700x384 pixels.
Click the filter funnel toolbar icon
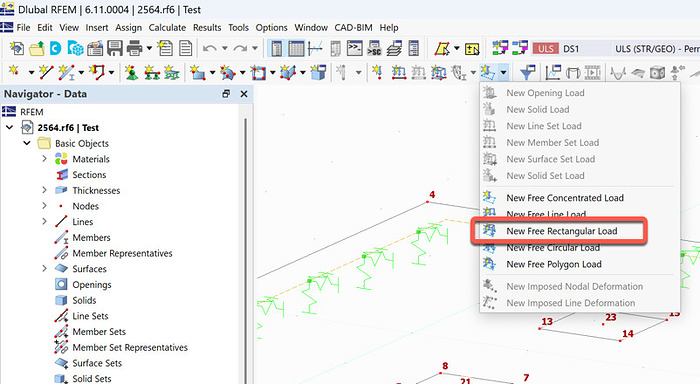(x=527, y=72)
